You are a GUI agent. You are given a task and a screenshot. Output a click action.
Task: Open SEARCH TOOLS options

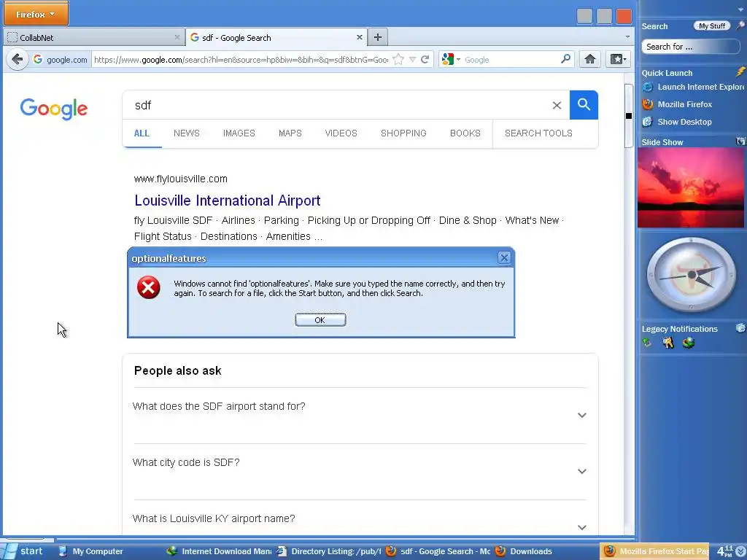click(539, 133)
